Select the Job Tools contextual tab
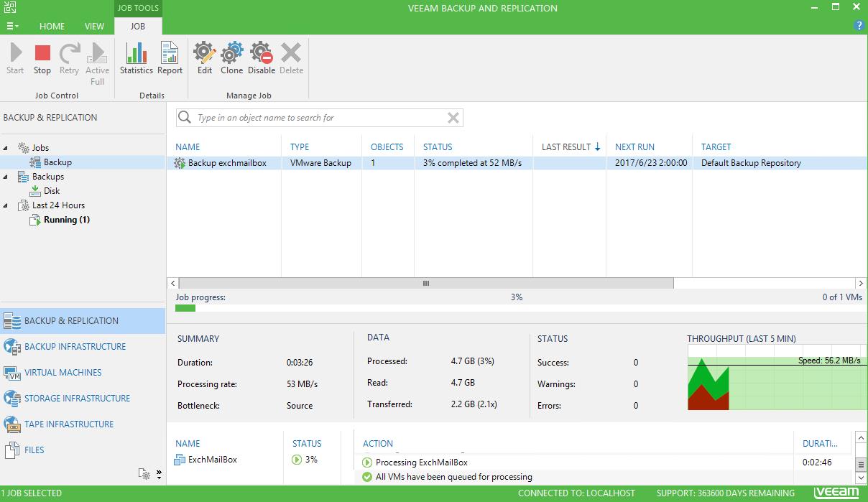The height and width of the screenshot is (502, 868). [138, 8]
